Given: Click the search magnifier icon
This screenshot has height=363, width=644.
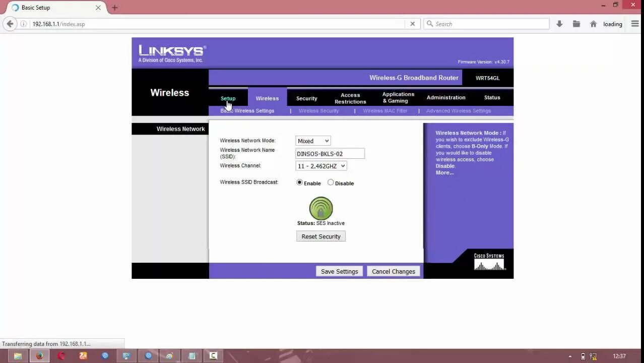Looking at the screenshot, I should click(x=430, y=24).
